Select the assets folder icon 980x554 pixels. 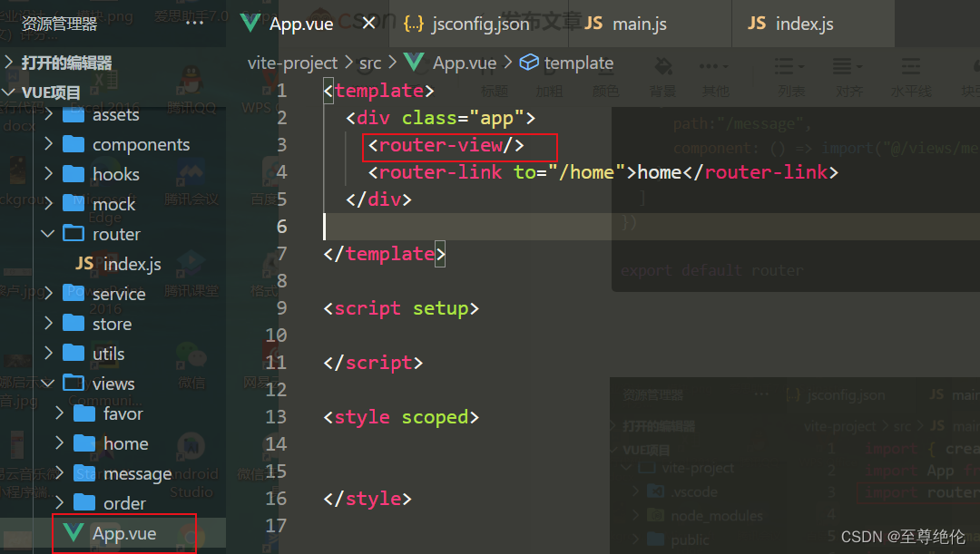click(x=73, y=115)
